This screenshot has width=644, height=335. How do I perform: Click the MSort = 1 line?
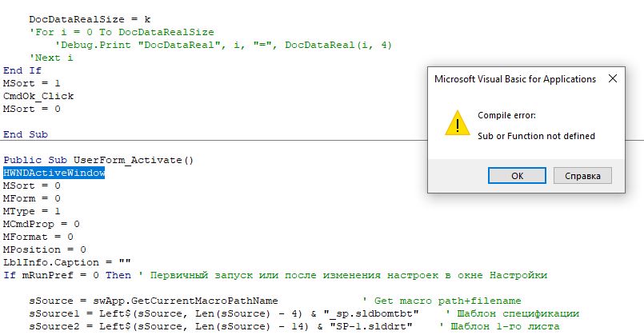[31, 83]
